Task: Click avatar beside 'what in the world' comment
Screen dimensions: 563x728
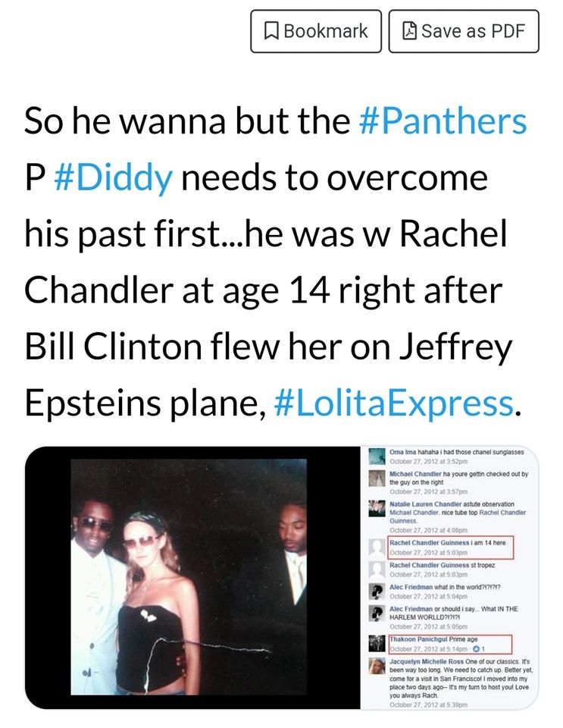Action: [377, 590]
